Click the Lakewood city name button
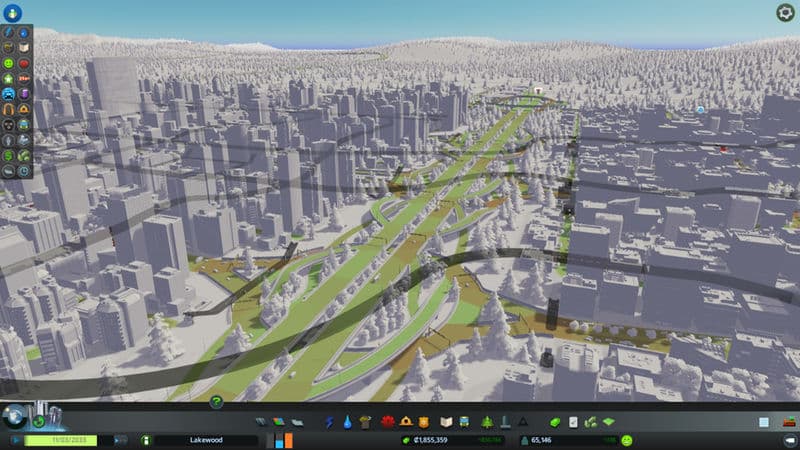This screenshot has height=450, width=800. coord(205,440)
